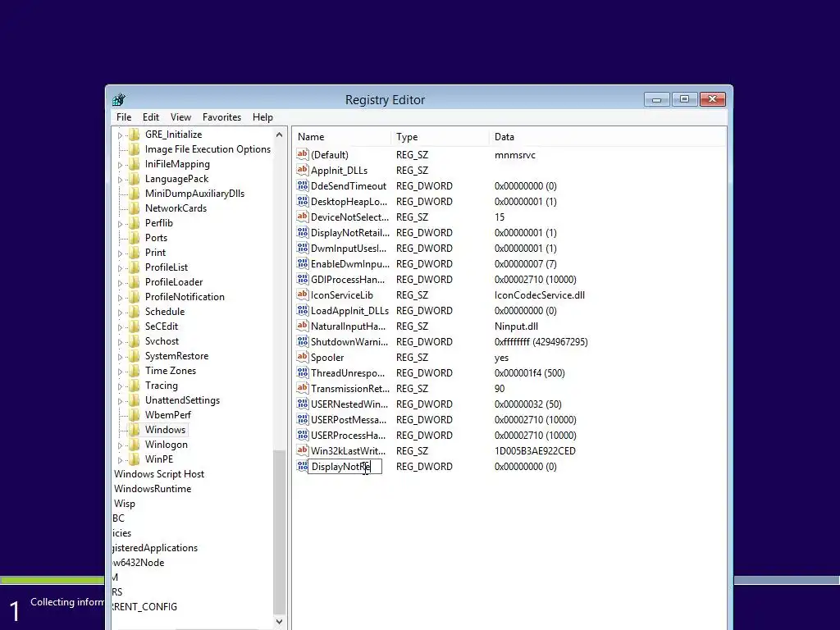
Task: Click the folder icon beside Windows key
Action: pyautogui.click(x=134, y=430)
